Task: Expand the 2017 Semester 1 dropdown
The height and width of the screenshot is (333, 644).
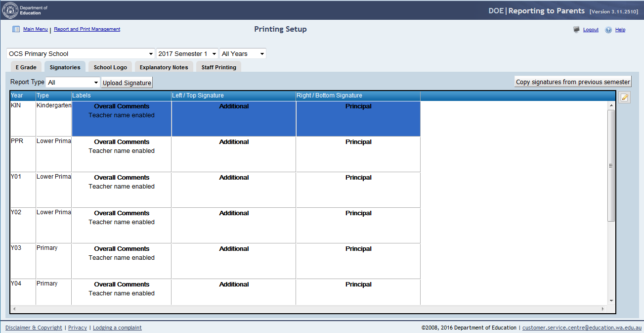Action: tap(187, 53)
